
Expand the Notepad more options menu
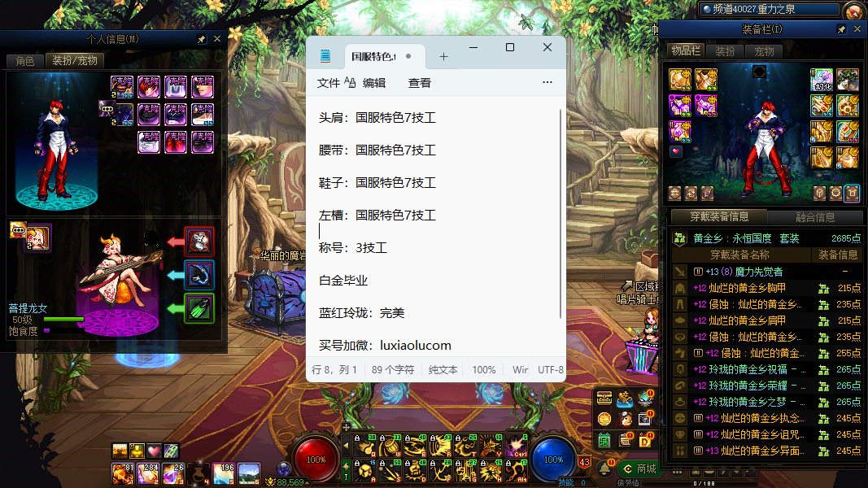pos(547,82)
